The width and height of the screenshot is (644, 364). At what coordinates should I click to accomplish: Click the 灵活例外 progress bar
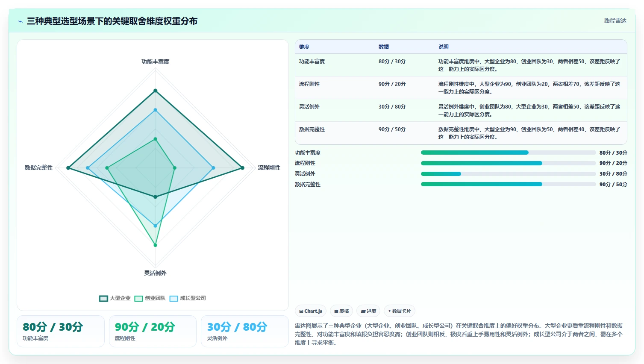tap(508, 174)
